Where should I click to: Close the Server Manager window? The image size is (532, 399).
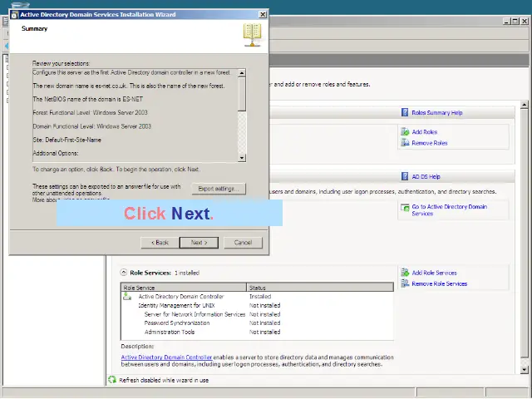point(525,21)
